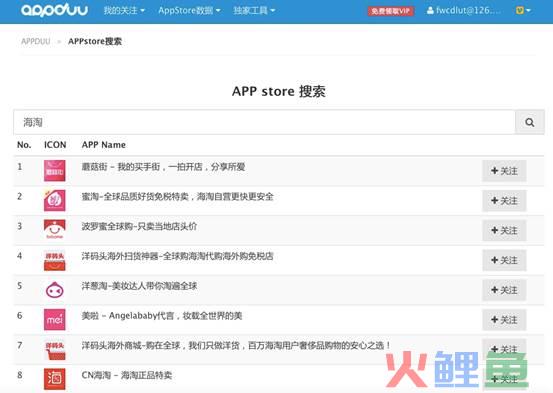The width and height of the screenshot is (553, 393).
Task: Follow 洋葱淘 with its +关注 button
Action: point(504,290)
